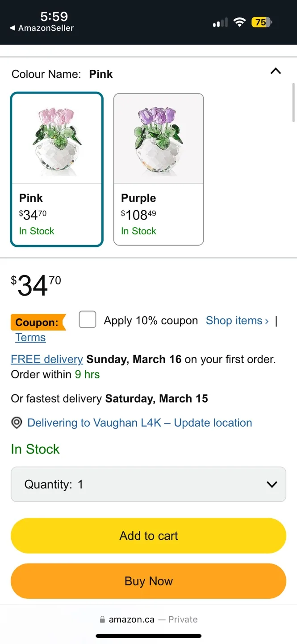
Task: Tap the orange Coupon badge
Action: 38,322
